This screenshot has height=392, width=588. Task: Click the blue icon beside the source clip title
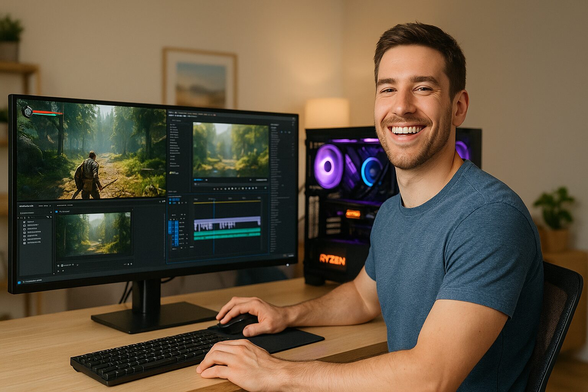(56, 211)
